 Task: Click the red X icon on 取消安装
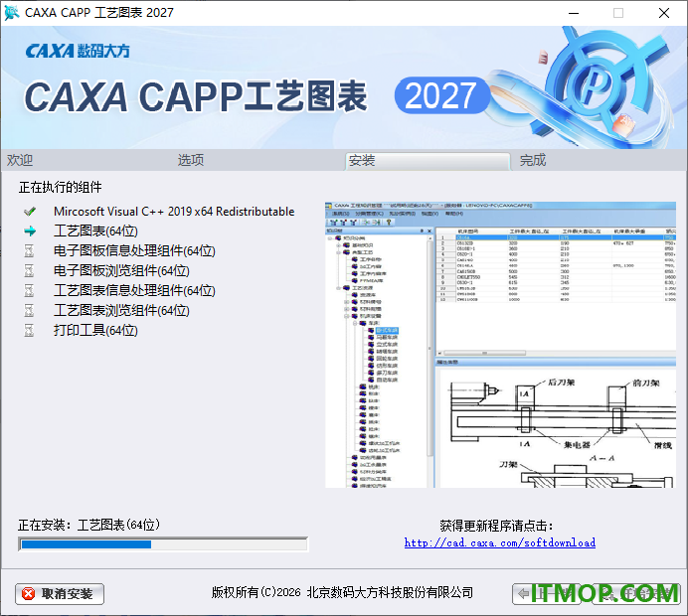28,593
